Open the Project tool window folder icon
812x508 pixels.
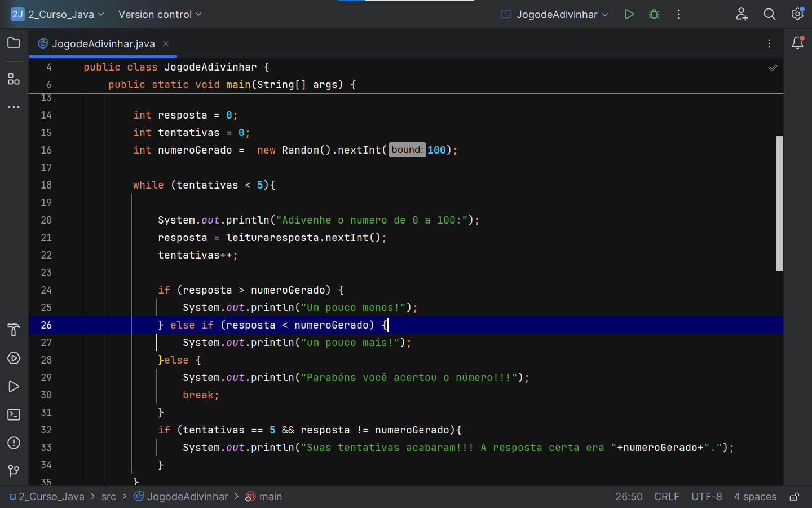pos(14,43)
